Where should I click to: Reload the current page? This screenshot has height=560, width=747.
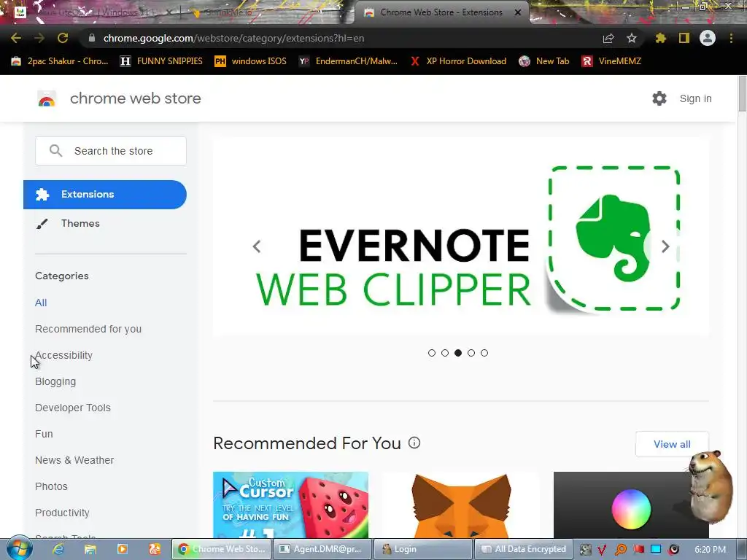tap(63, 38)
